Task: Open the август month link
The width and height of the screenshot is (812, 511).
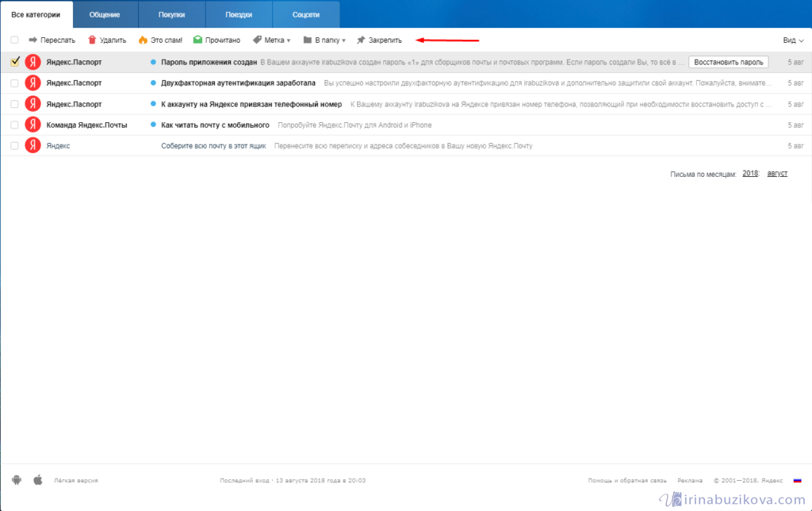Action: (777, 174)
